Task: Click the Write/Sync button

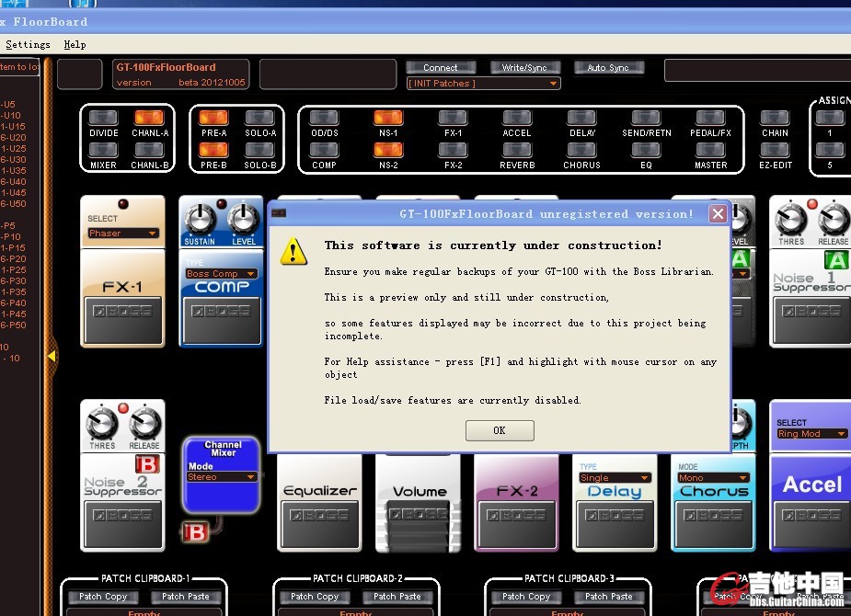Action: (524, 67)
